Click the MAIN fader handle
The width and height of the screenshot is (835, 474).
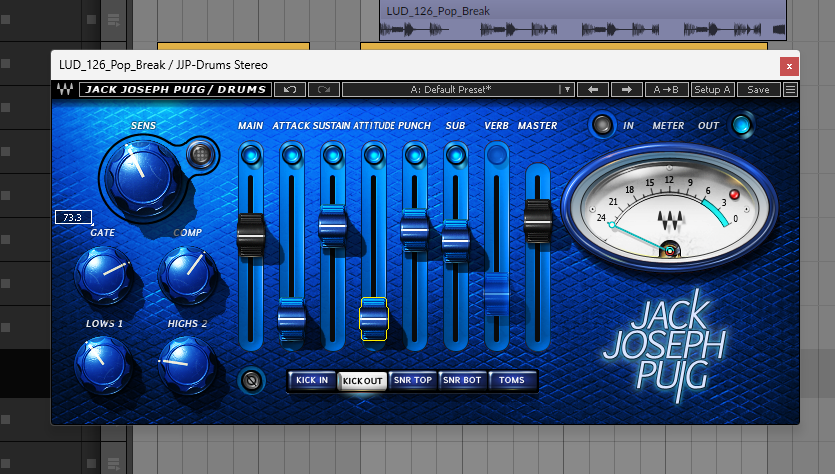coord(251,234)
